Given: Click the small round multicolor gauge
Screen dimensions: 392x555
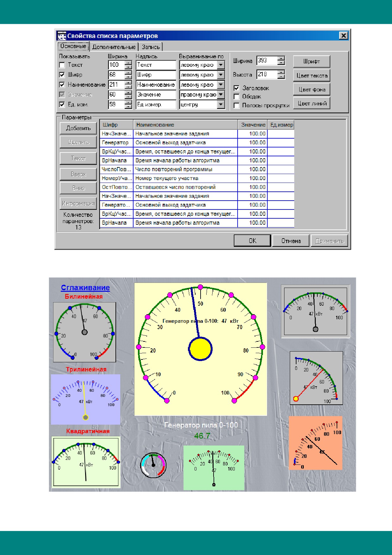Looking at the screenshot, I should point(153,465).
